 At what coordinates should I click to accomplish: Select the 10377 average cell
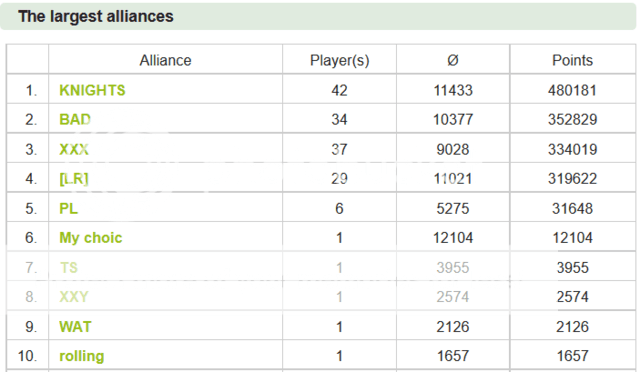coord(453,120)
